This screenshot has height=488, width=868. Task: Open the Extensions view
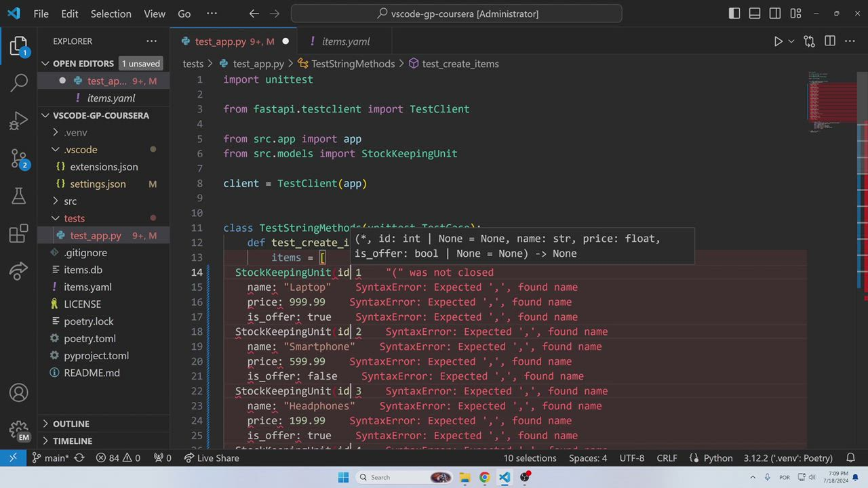19,234
